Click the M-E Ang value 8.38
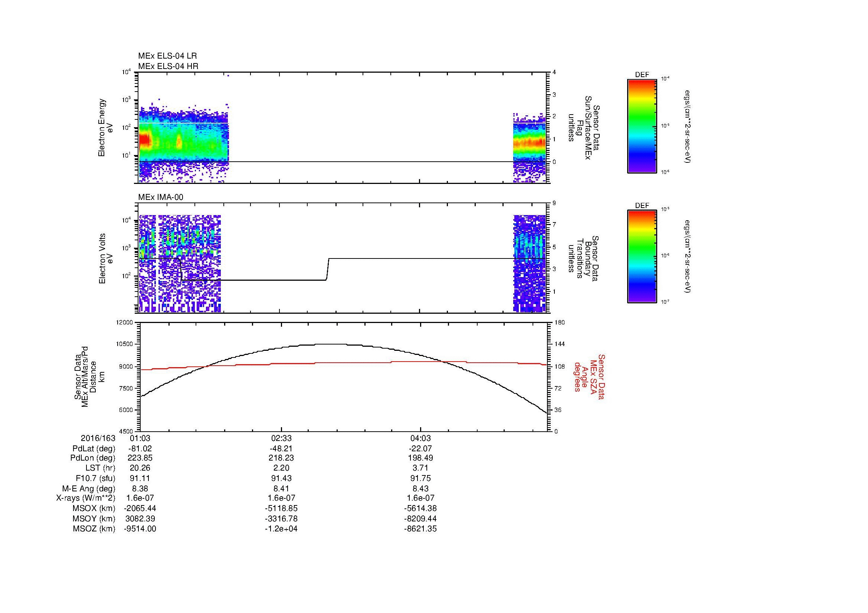This screenshot has height=613, width=868. click(x=140, y=488)
